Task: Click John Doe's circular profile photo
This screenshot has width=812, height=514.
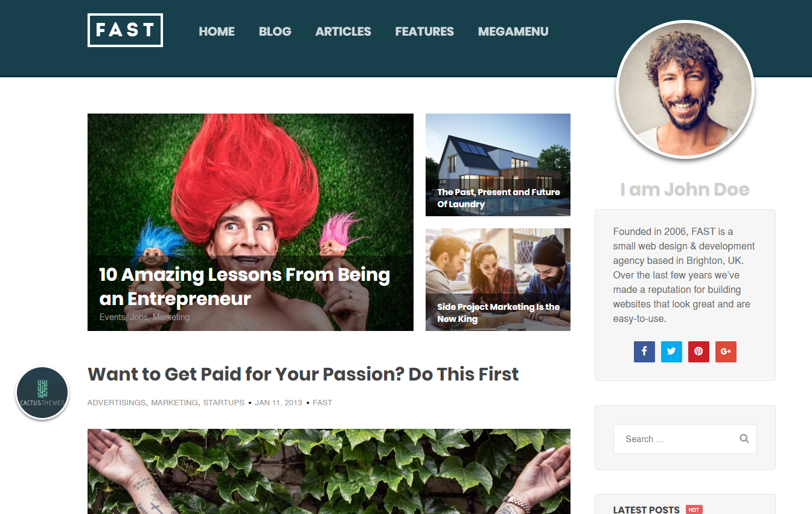Action: [685, 90]
